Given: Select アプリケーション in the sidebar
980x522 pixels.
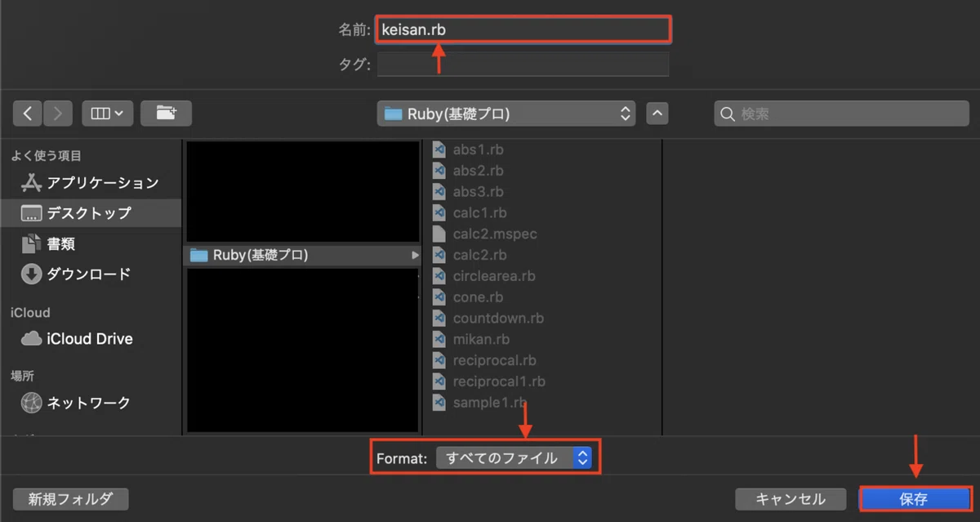Looking at the screenshot, I should click(x=90, y=182).
